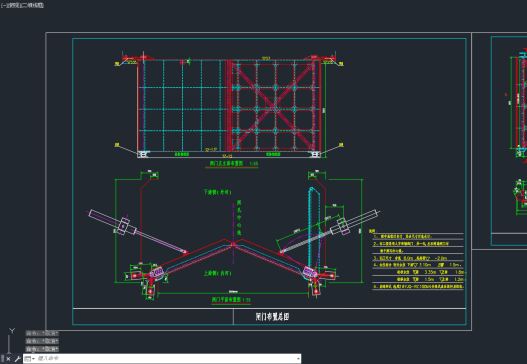
Task: Select the 闸门平面布置图 drawing title
Action: [226, 299]
